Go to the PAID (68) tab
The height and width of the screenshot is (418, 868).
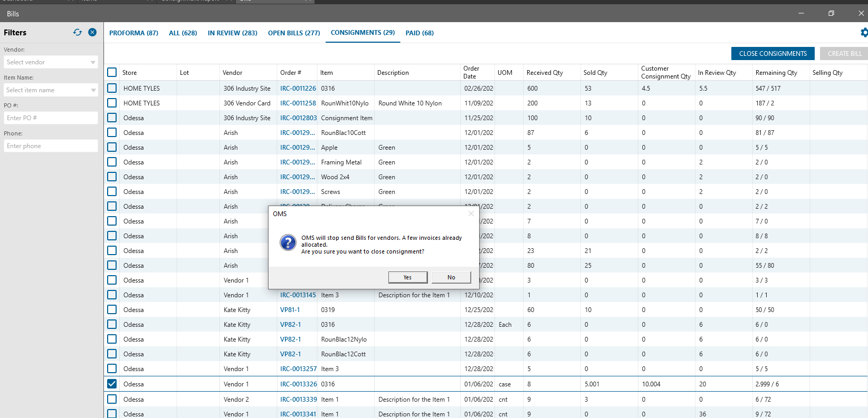(419, 33)
